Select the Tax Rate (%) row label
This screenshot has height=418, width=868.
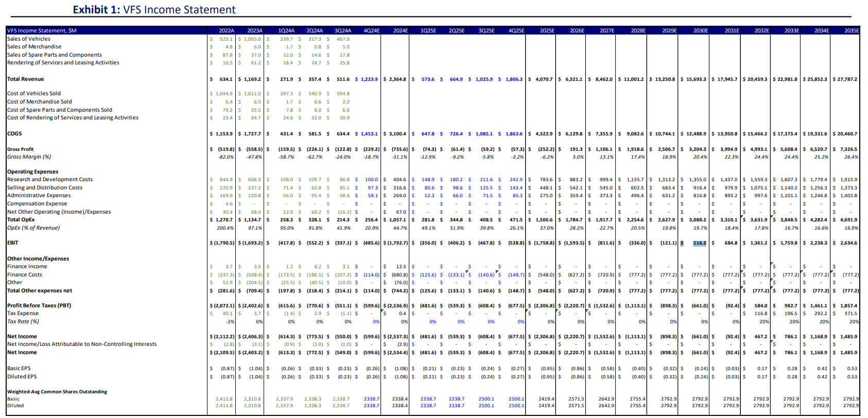click(x=23, y=321)
